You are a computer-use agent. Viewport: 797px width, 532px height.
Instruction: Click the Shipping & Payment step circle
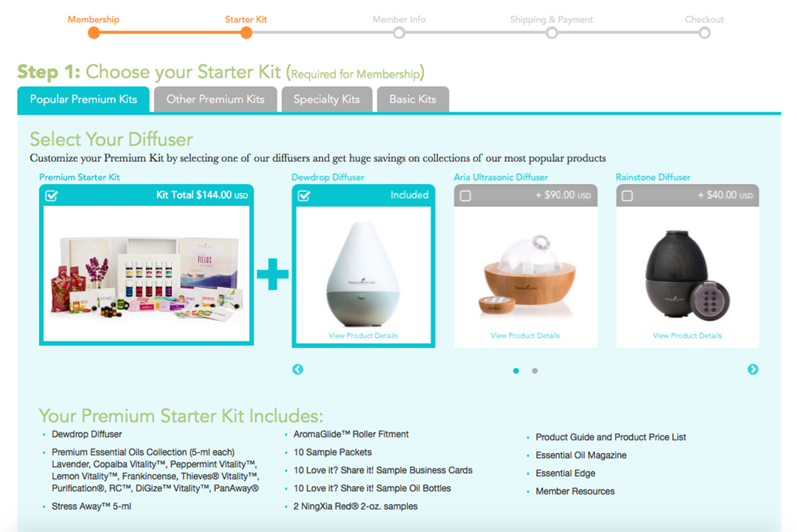[x=552, y=33]
